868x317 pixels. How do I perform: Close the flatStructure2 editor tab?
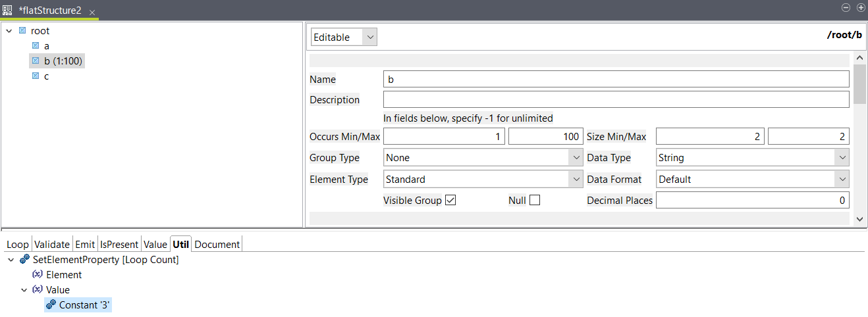point(92,12)
